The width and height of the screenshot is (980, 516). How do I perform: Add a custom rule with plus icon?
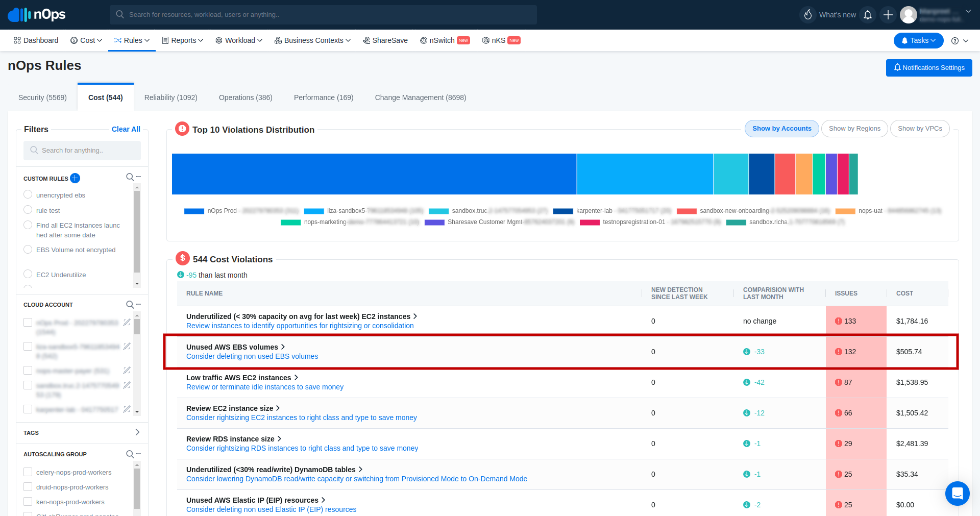pos(75,178)
